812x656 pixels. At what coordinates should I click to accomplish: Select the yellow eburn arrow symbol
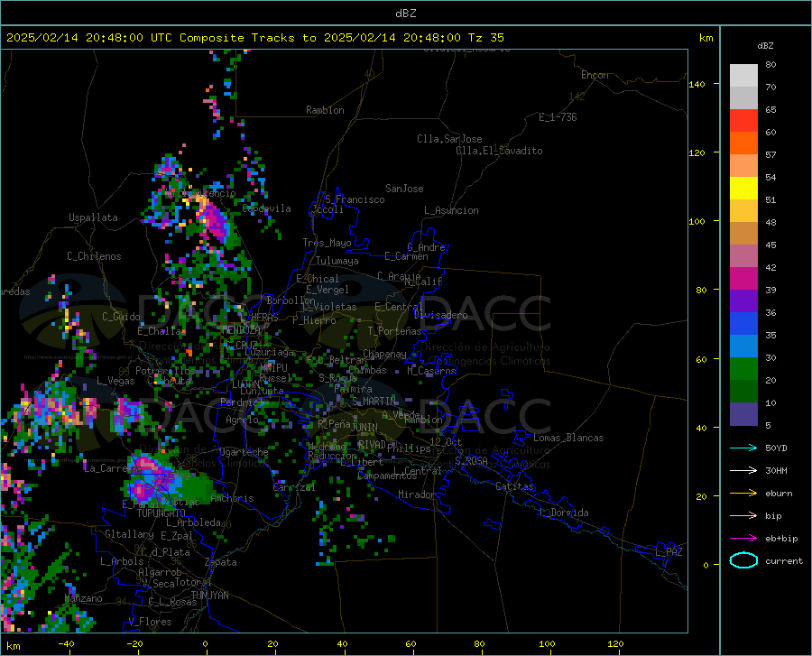[x=743, y=493]
